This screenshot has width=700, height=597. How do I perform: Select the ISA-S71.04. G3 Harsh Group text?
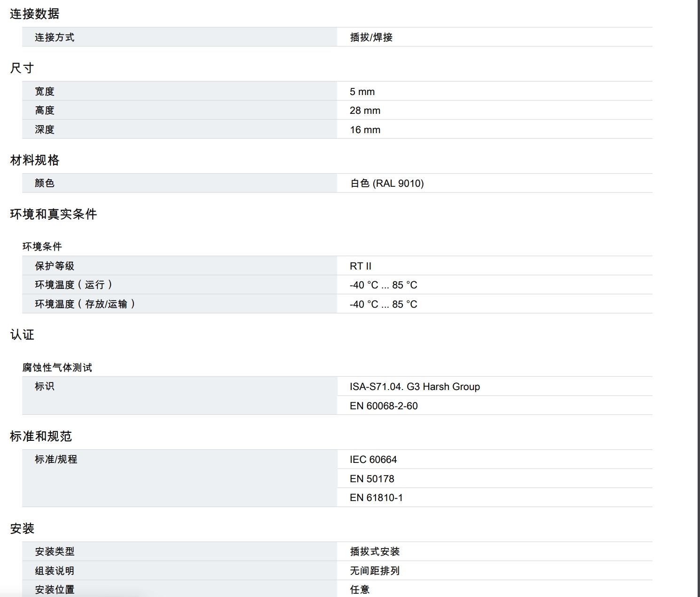pyautogui.click(x=414, y=387)
